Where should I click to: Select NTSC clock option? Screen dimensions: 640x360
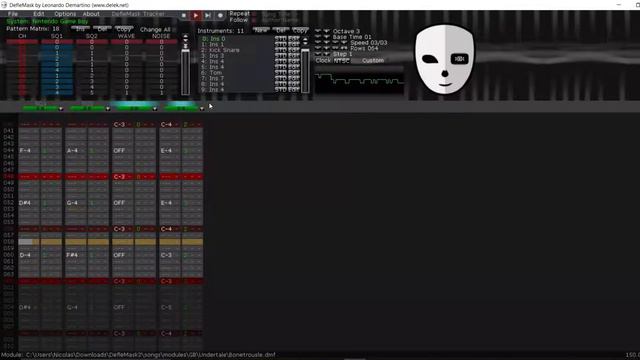(x=342, y=60)
